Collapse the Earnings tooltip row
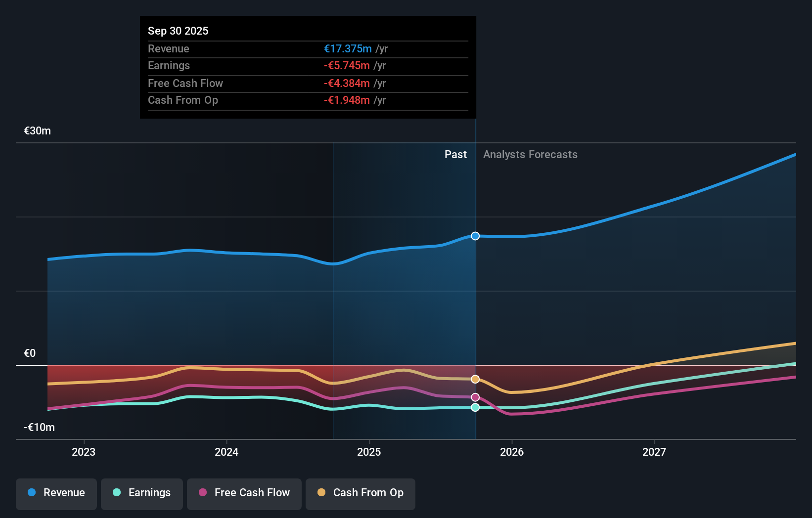This screenshot has height=518, width=812. pyautogui.click(x=308, y=65)
